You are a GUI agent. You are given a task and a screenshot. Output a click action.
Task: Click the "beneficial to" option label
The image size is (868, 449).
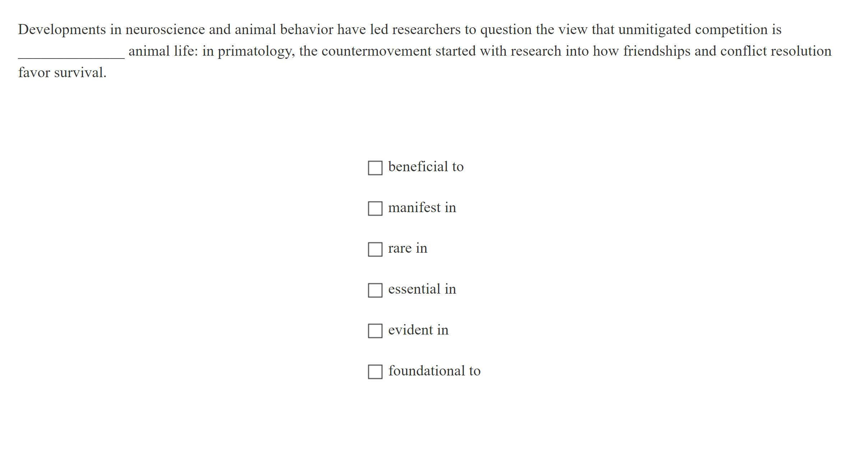point(426,166)
